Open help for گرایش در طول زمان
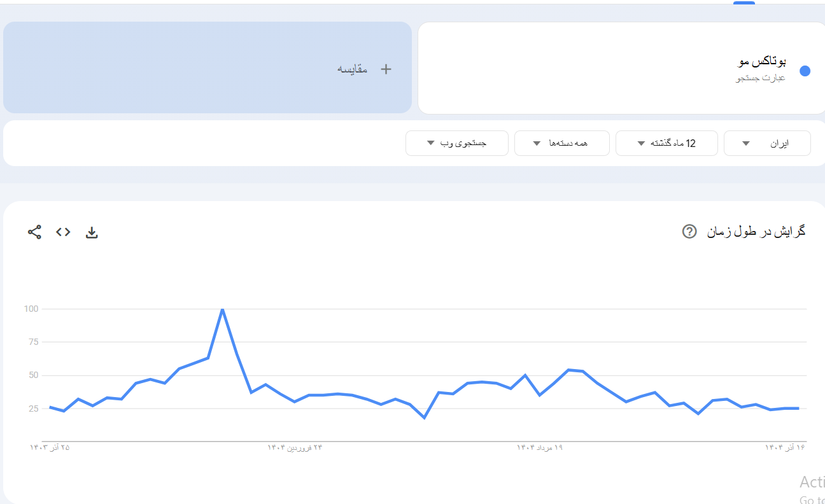Screen dimensions: 825x504 click(689, 232)
